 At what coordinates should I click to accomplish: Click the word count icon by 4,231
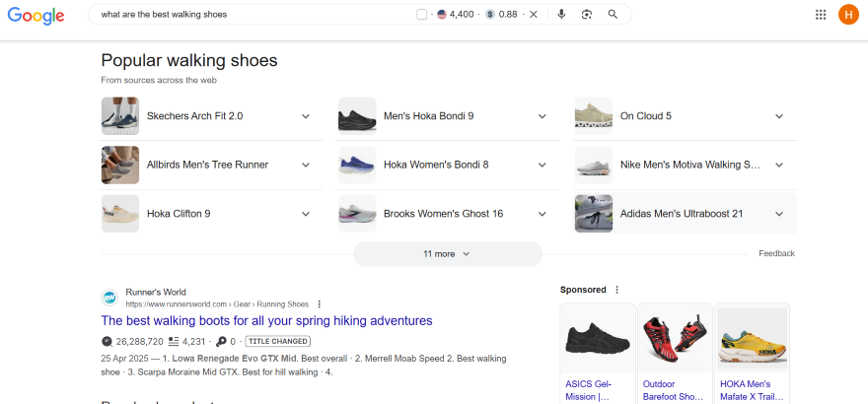tap(174, 341)
